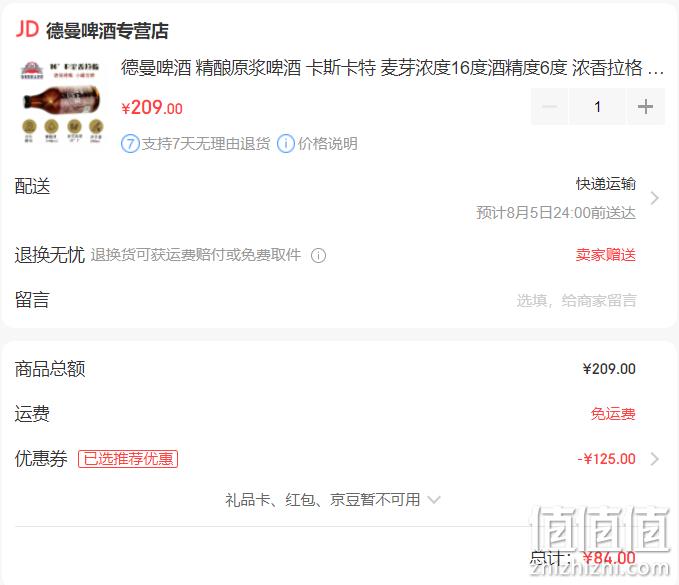This screenshot has height=585, width=679.
Task: Click the 已选推荐优惠 coupon tag
Action: [128, 459]
